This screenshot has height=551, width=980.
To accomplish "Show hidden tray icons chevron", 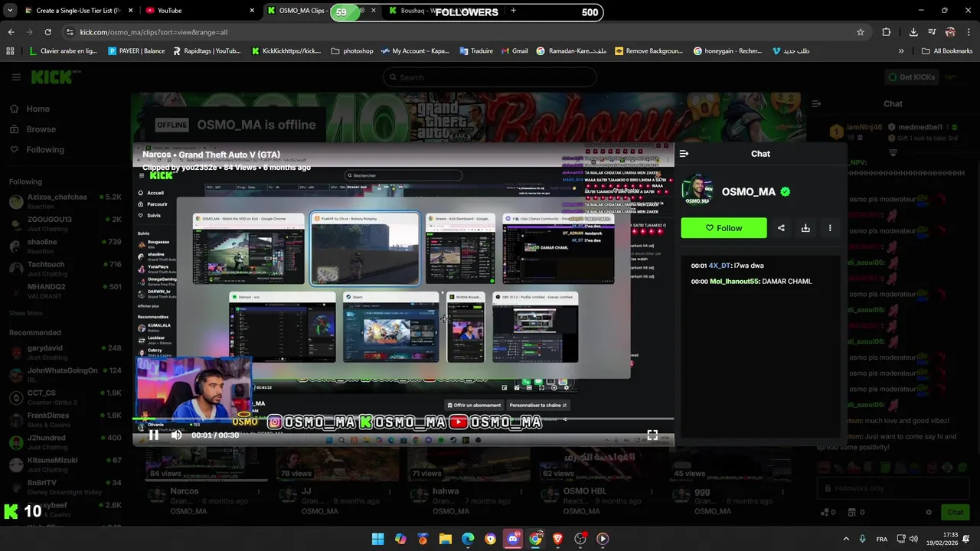I will coord(846,539).
